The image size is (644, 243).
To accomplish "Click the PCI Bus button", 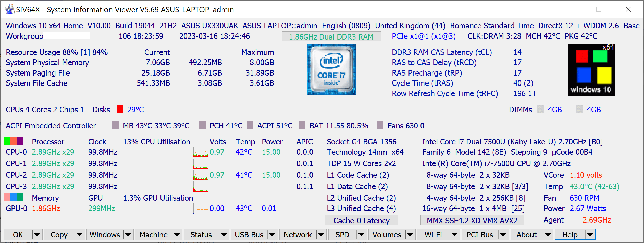I will tap(480, 235).
